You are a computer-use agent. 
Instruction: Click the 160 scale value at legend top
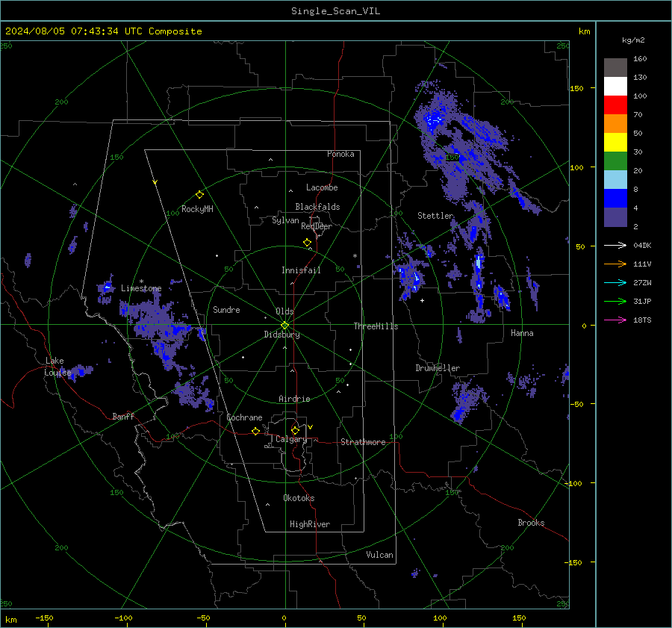pos(640,59)
